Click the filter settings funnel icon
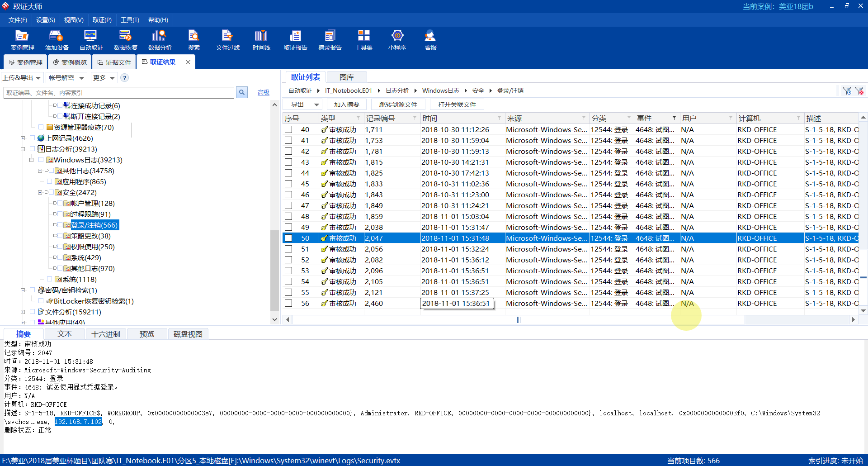This screenshot has width=868, height=466. [847, 91]
